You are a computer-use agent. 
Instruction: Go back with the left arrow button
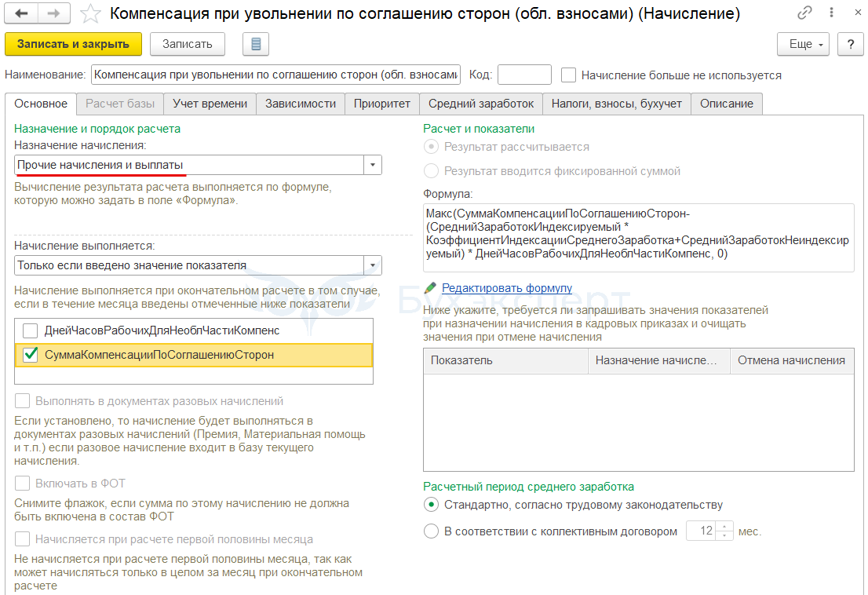pos(21,13)
